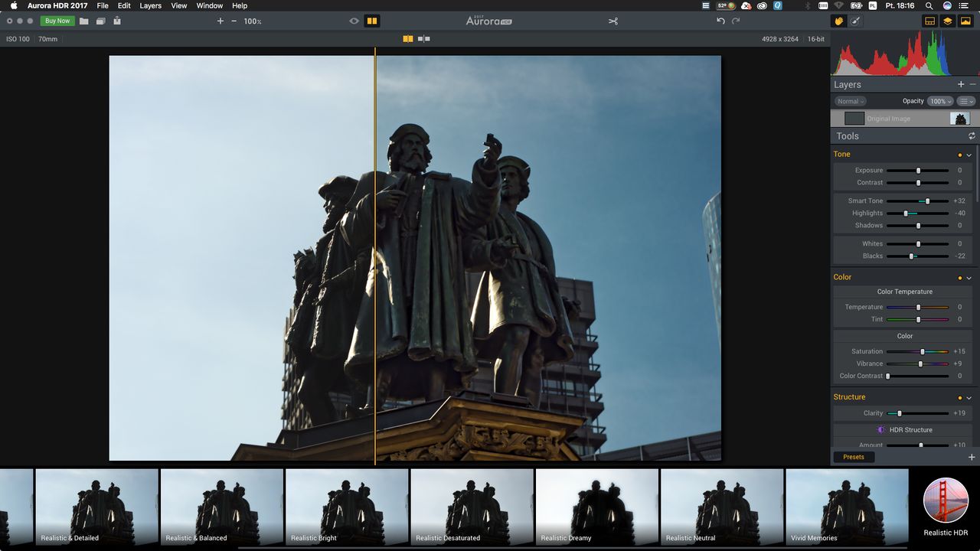980x551 pixels.
Task: Toggle the Color section enable dot
Action: [960, 278]
